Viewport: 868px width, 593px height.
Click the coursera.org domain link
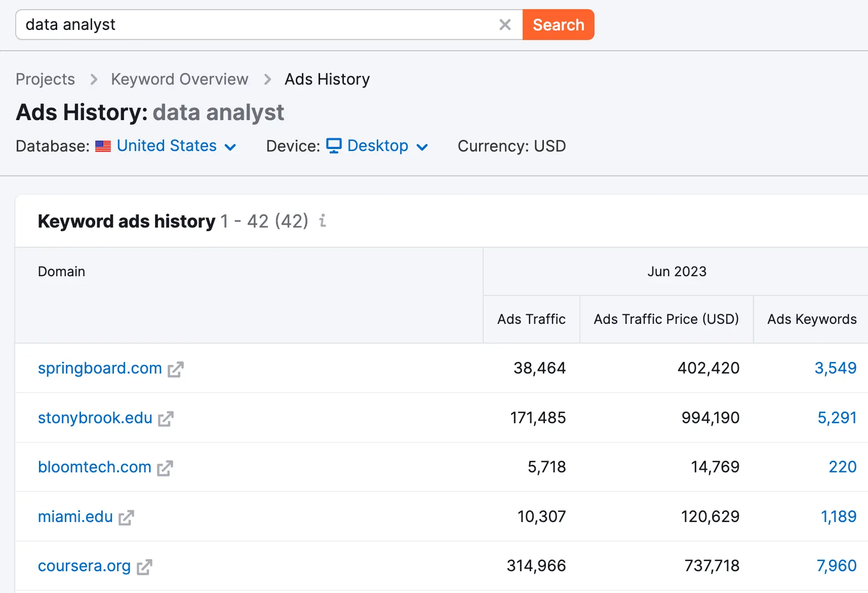click(x=84, y=566)
